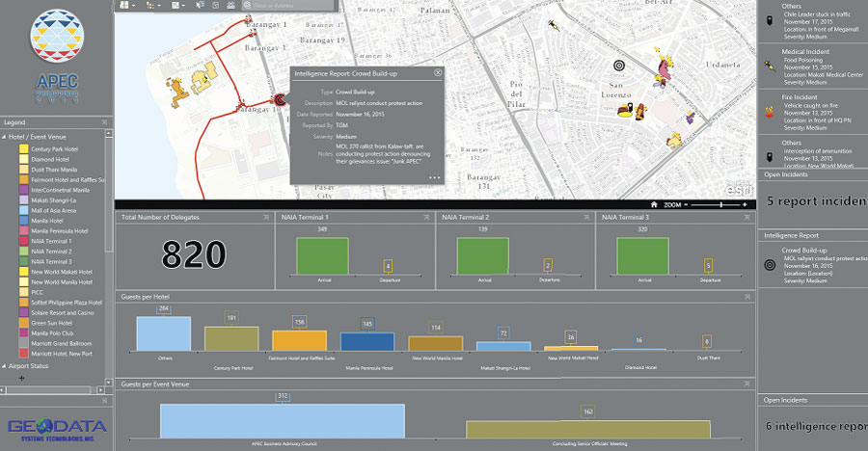The height and width of the screenshot is (451, 868).
Task: Maximize the NAIA Terminal 3 panel
Action: coord(746,218)
